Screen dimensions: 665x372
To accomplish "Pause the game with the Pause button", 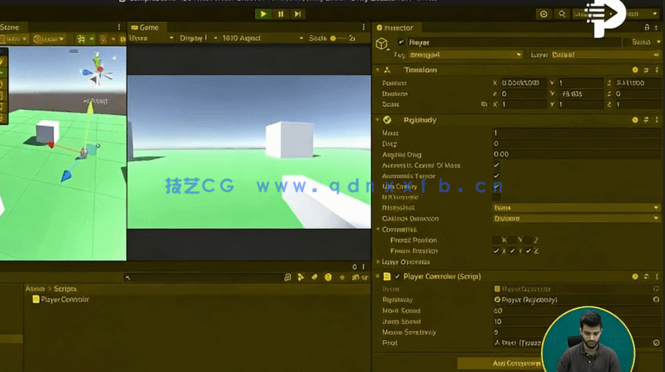I will coord(280,14).
